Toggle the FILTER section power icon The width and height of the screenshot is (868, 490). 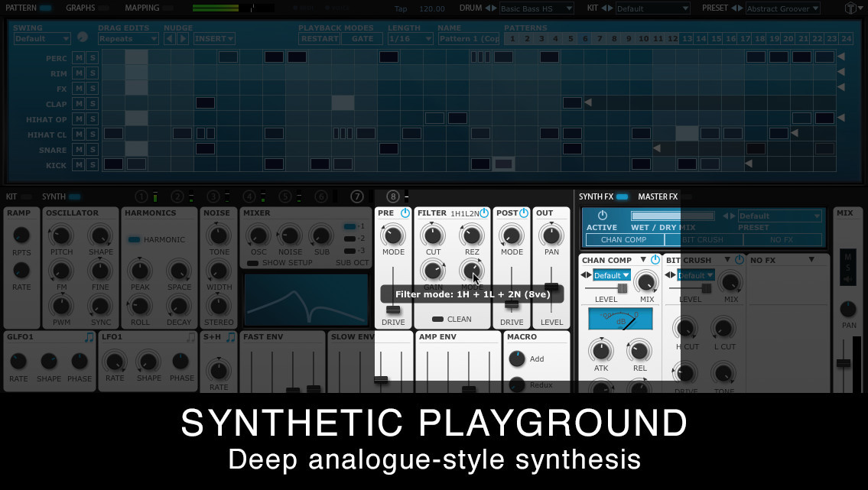pyautogui.click(x=484, y=213)
